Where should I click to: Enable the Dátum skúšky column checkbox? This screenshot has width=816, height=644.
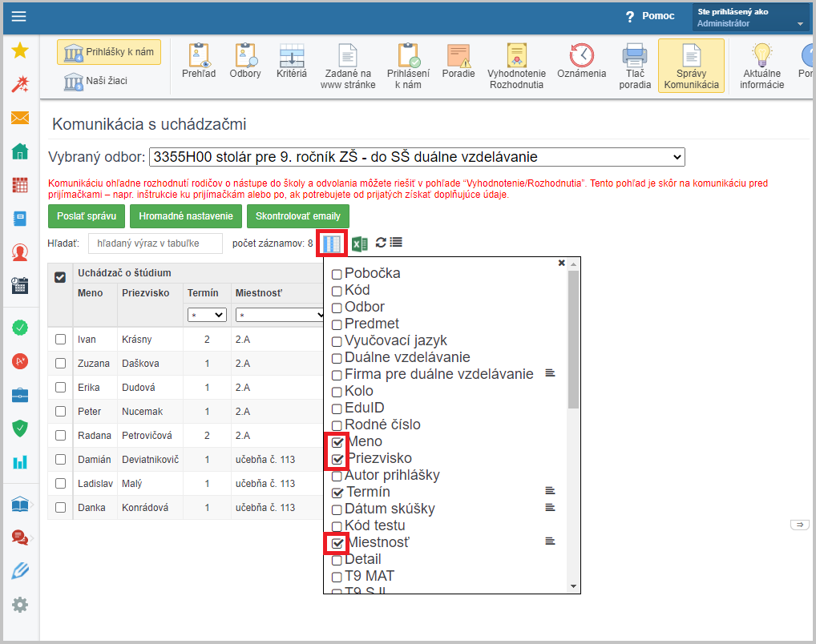pyautogui.click(x=337, y=509)
